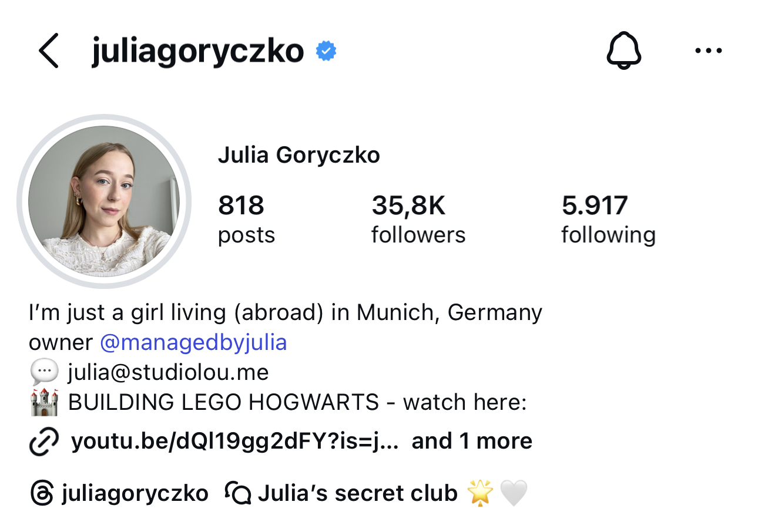Viewport: 758px width, 532px height.
Task: Open the notification bell settings
Action: coord(623,51)
